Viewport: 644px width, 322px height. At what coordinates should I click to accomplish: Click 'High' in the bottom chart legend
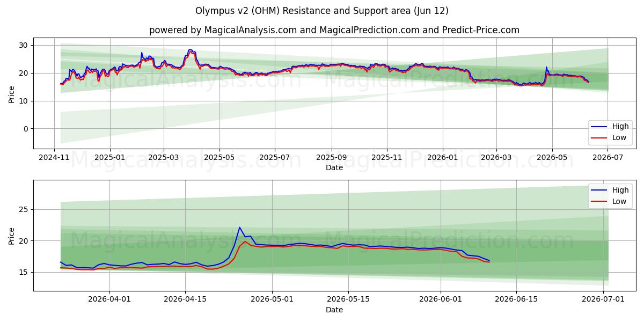click(x=620, y=190)
